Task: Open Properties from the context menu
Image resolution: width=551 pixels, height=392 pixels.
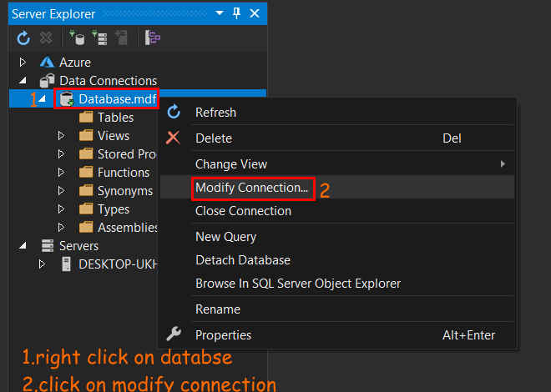Action: pos(337,334)
